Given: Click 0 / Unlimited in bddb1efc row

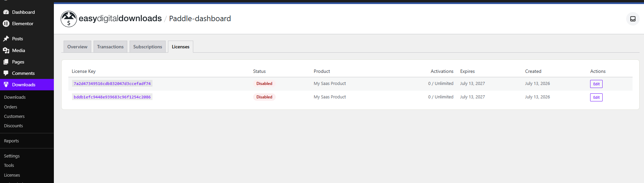Looking at the screenshot, I should click(x=441, y=97).
